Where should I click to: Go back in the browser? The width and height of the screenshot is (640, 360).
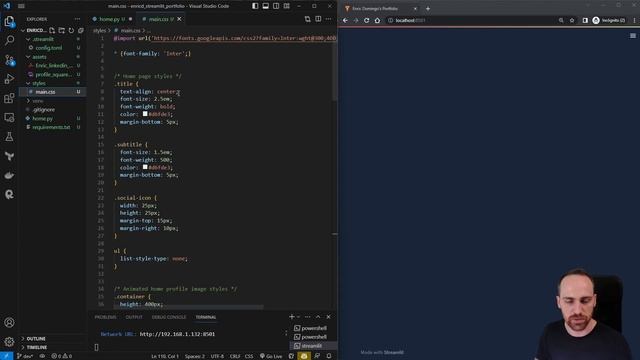pyautogui.click(x=345, y=20)
